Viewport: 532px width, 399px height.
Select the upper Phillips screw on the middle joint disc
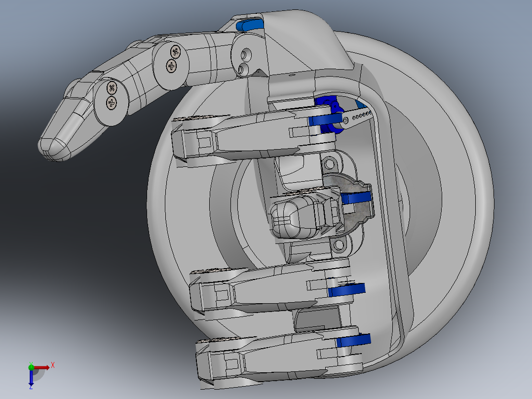(x=175, y=52)
